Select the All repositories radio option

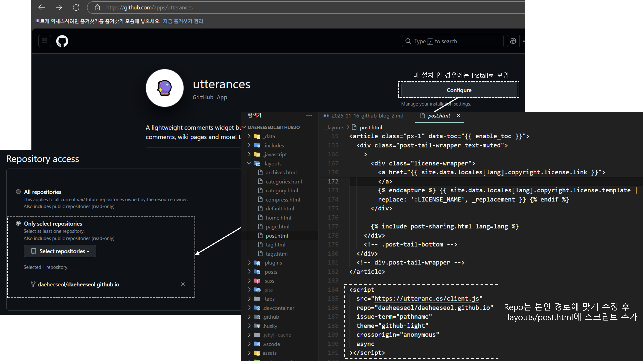(x=18, y=192)
